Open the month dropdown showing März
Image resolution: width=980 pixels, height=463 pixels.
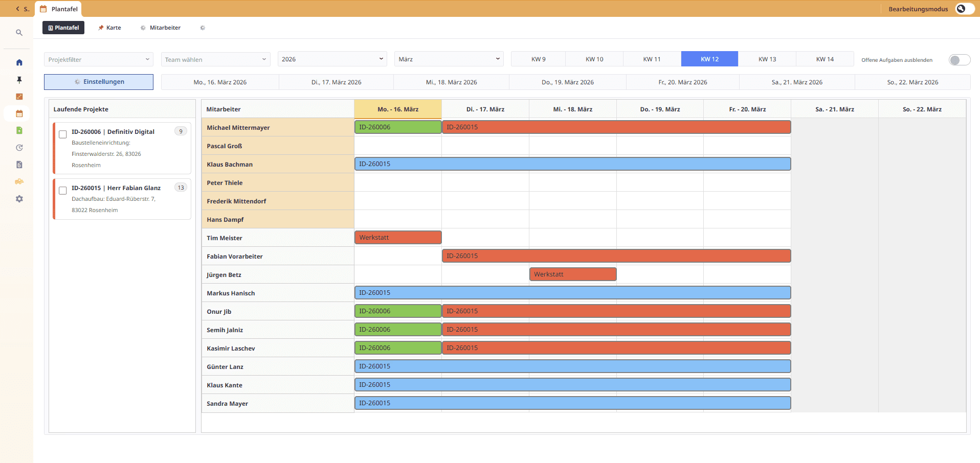tap(449, 59)
